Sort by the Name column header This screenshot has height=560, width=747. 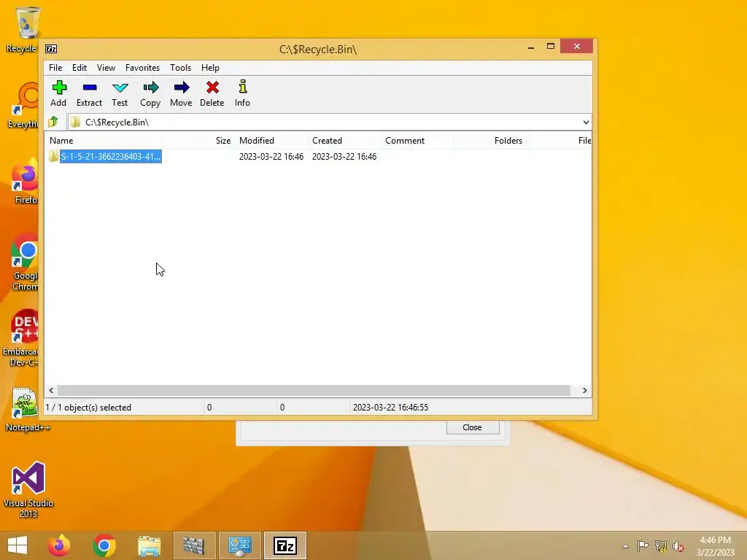[x=103, y=141]
